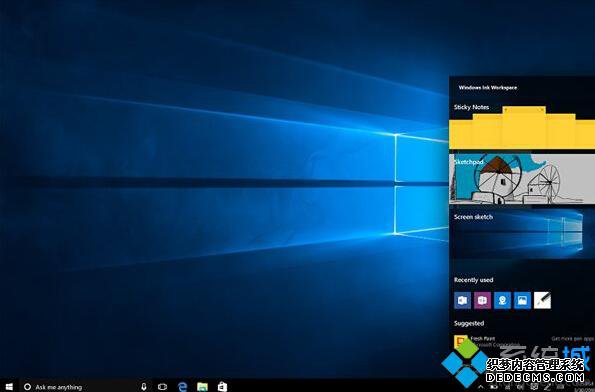Open the Photos app in Recently used

[522, 300]
